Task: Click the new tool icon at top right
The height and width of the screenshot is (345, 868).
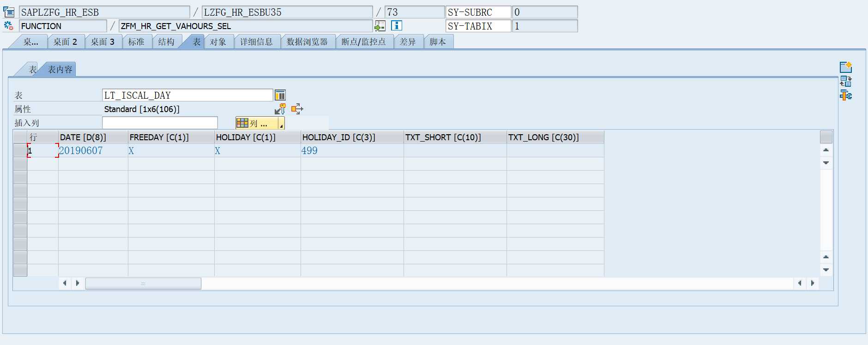Action: tap(846, 67)
